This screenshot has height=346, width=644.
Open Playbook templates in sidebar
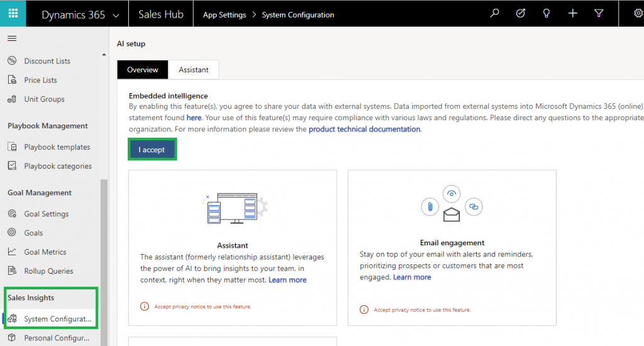(57, 147)
